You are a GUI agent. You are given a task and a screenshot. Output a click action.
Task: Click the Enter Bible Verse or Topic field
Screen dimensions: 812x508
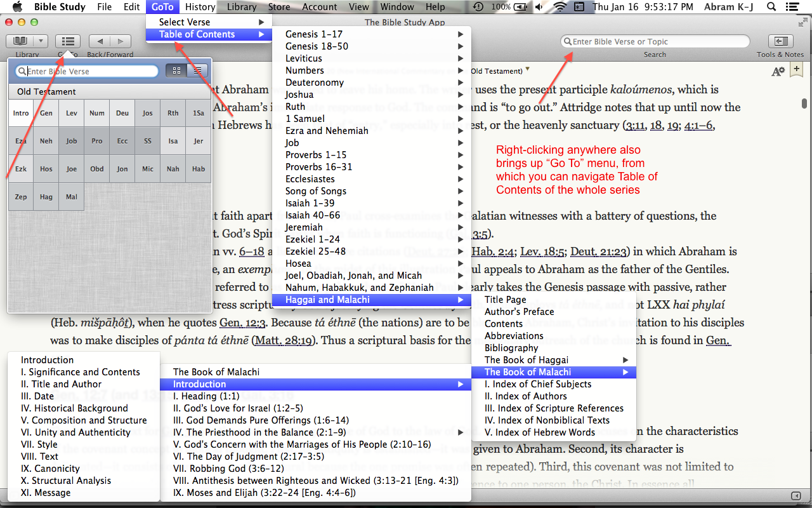pos(657,41)
